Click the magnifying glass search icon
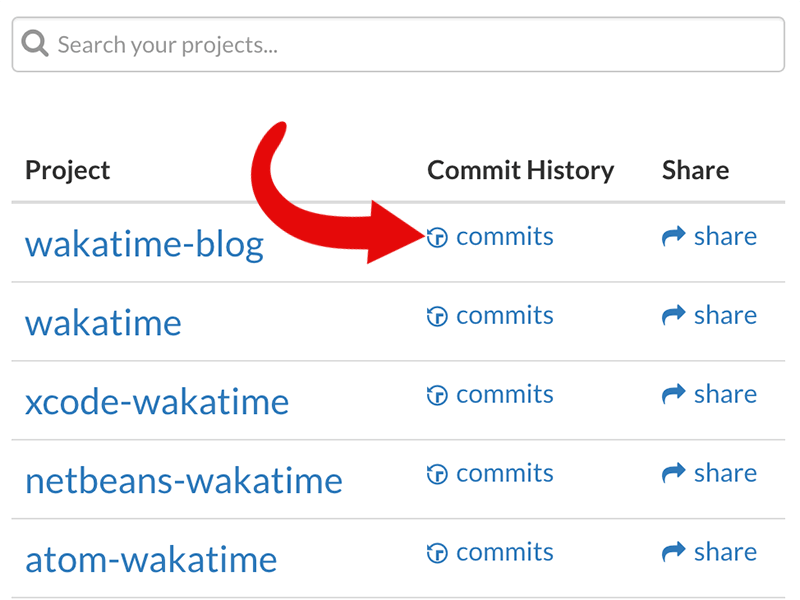The height and width of the screenshot is (600, 800). tap(35, 43)
